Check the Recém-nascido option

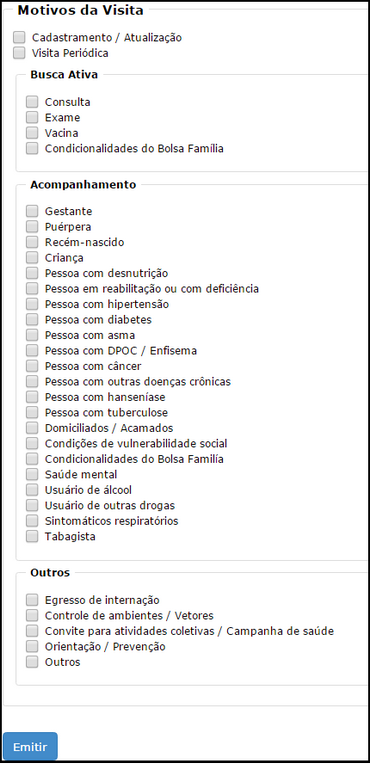32,242
